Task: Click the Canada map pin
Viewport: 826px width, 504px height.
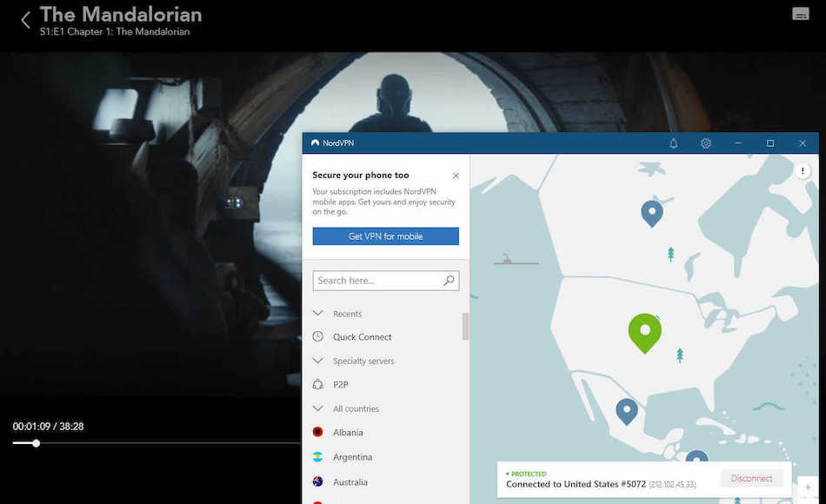Action: coord(651,213)
